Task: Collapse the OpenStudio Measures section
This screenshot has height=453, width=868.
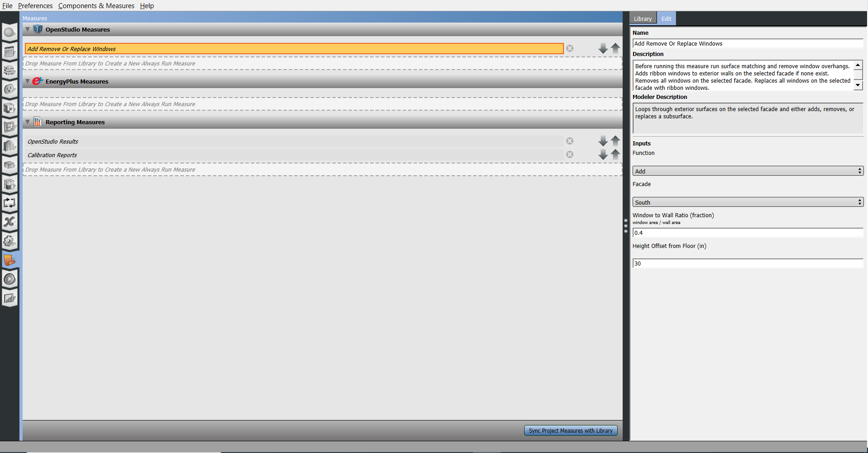Action: [x=27, y=29]
